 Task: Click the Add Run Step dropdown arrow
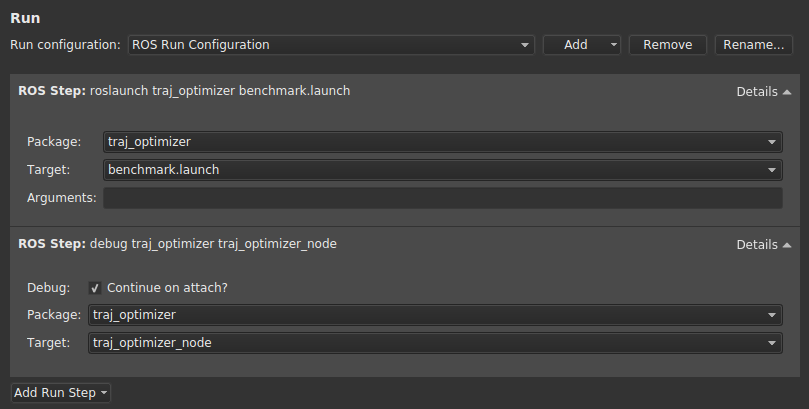[x=104, y=393]
